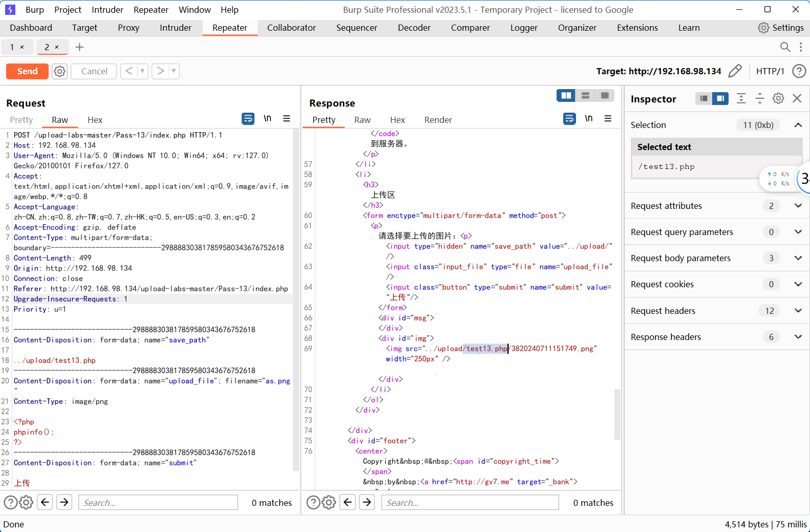
Task: Expand Request headers section
Action: (798, 311)
